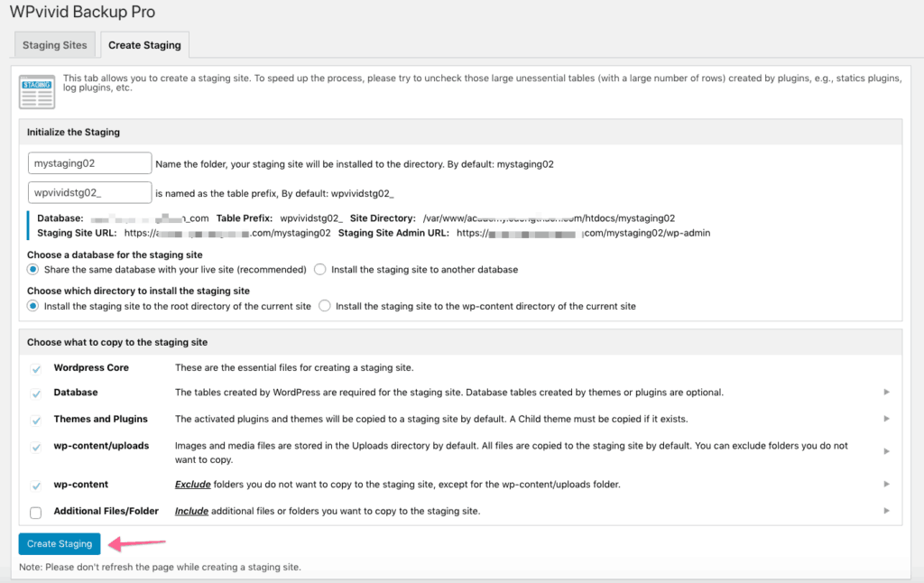924x583 pixels.
Task: Click the Staging Site URL value
Action: tap(227, 233)
